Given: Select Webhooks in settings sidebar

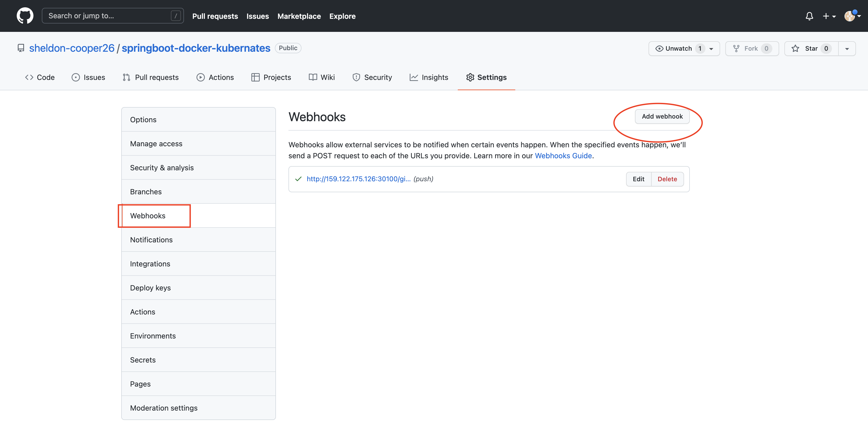Looking at the screenshot, I should [199, 215].
